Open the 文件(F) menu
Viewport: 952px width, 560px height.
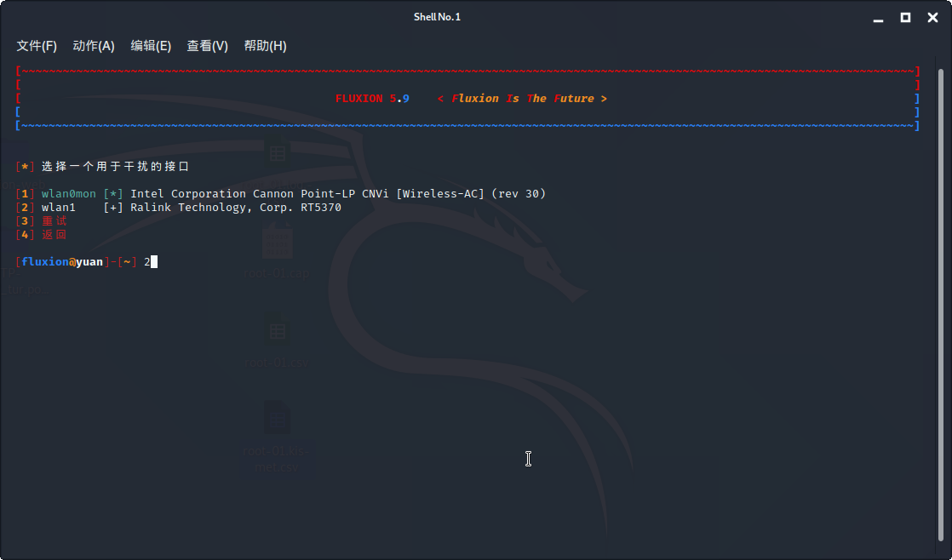[37, 46]
